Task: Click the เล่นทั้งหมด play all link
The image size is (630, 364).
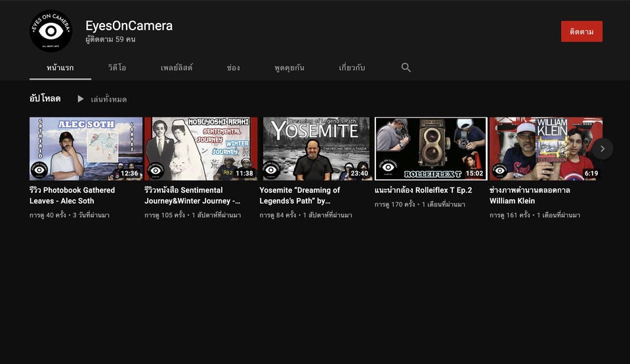Action: point(108,99)
